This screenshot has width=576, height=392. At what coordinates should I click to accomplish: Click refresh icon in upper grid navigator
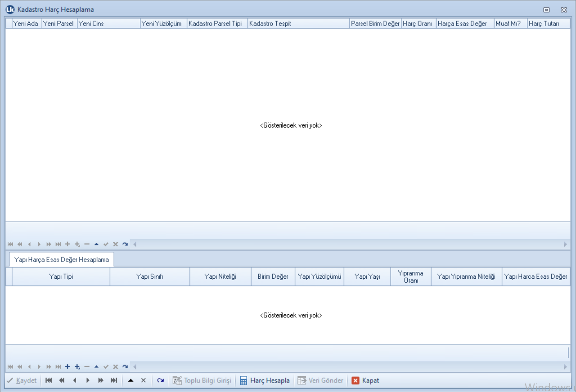click(x=125, y=244)
